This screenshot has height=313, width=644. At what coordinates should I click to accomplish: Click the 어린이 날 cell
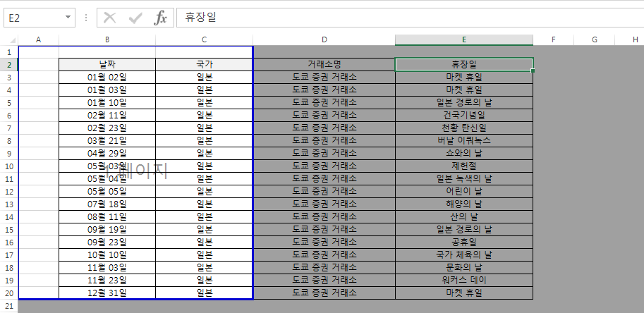(464, 192)
